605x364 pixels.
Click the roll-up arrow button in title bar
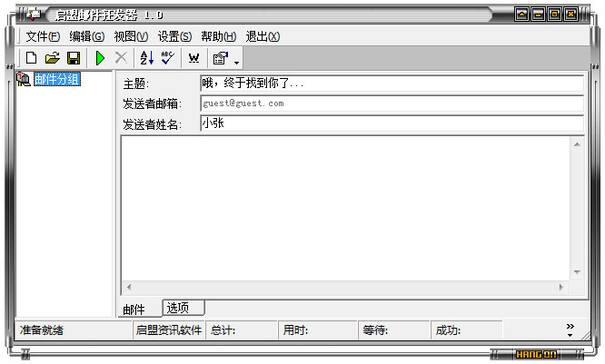(x=521, y=15)
